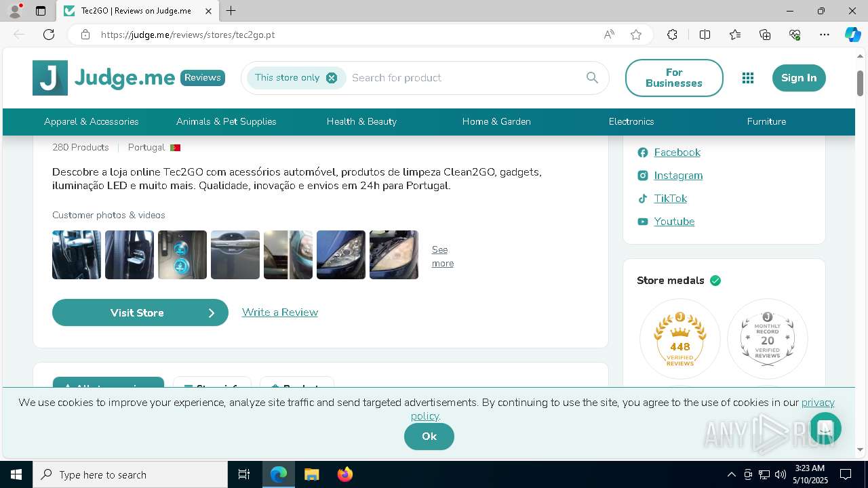Click the Facebook icon
868x488 pixels.
click(643, 152)
